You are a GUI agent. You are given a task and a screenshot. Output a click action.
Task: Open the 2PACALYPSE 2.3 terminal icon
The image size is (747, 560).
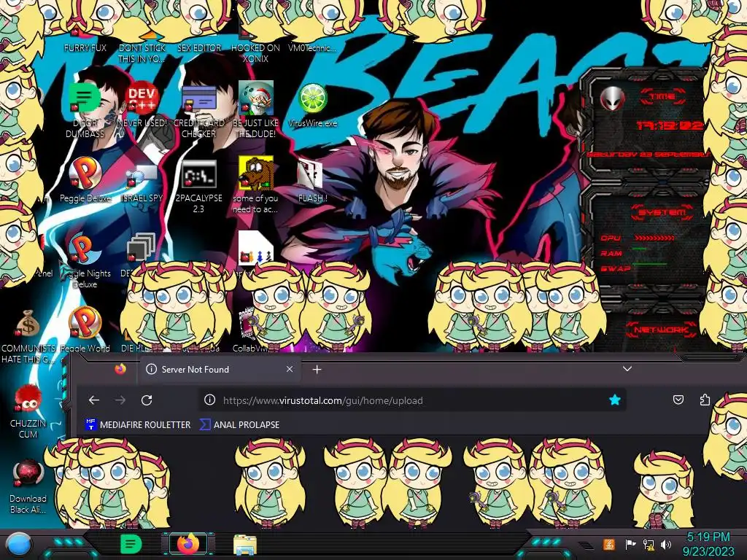pos(198,174)
